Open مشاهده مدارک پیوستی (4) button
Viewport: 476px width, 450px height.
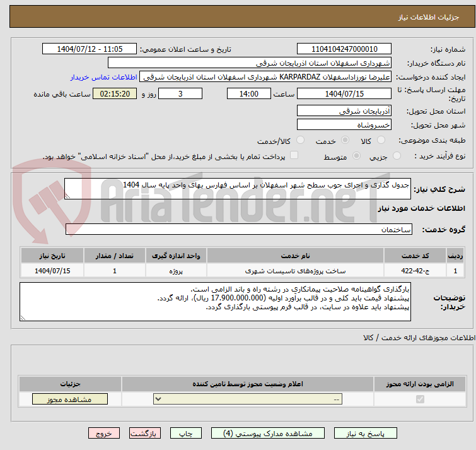pos(268,434)
